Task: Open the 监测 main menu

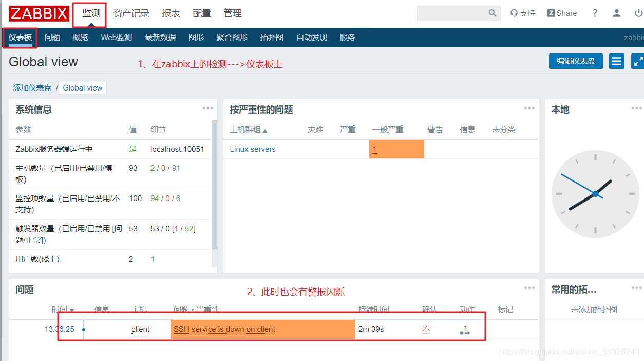Action: point(91,13)
